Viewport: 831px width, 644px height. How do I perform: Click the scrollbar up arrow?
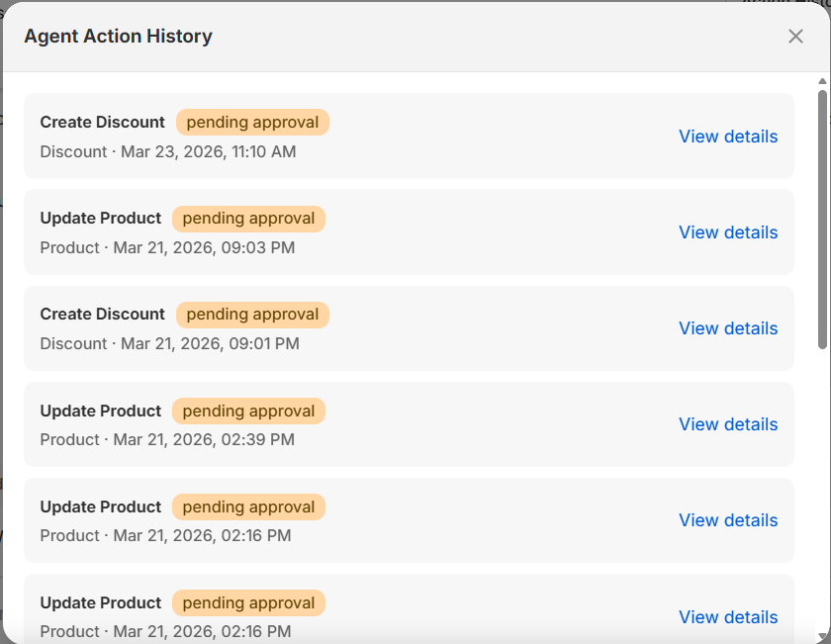tap(823, 81)
